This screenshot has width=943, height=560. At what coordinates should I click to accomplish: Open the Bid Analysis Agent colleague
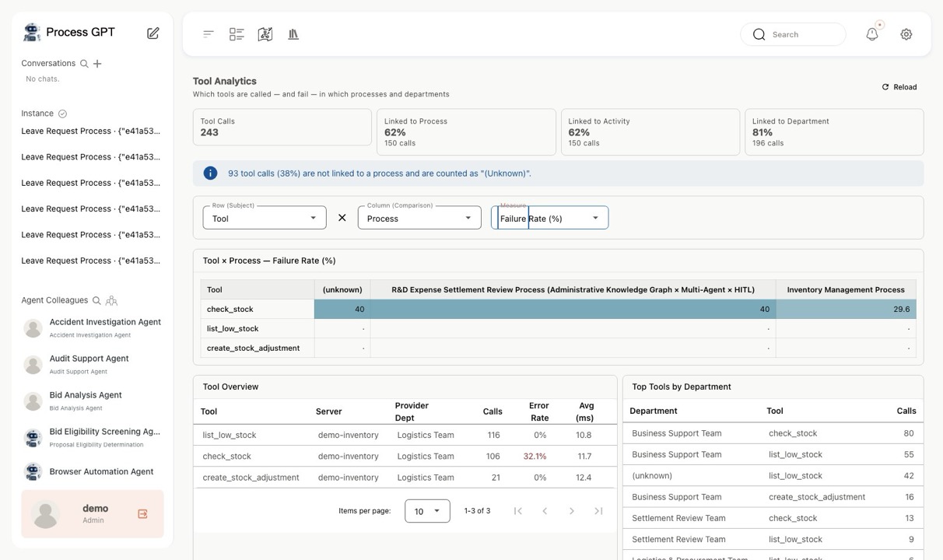93,401
